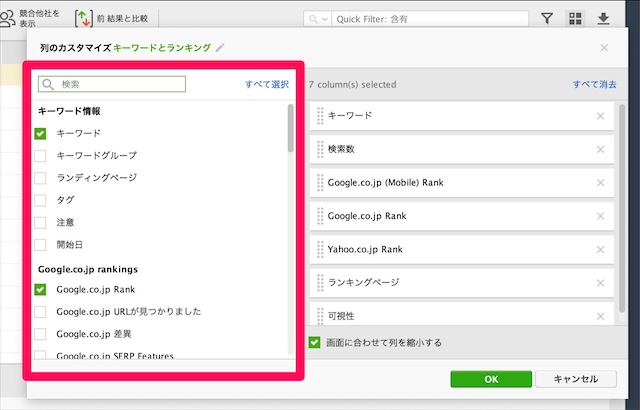Click the すべて選択 link
The image size is (640, 410).
click(267, 84)
